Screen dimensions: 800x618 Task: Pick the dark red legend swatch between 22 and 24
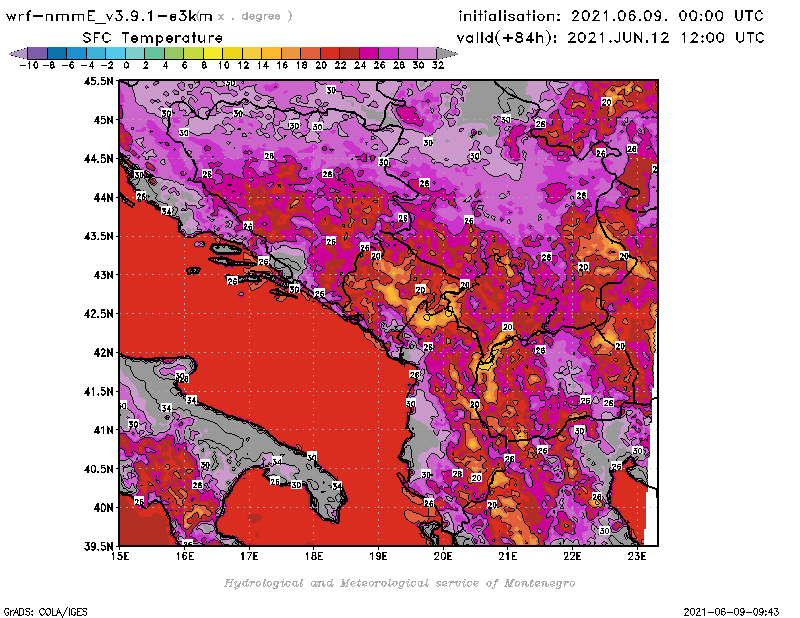point(349,53)
